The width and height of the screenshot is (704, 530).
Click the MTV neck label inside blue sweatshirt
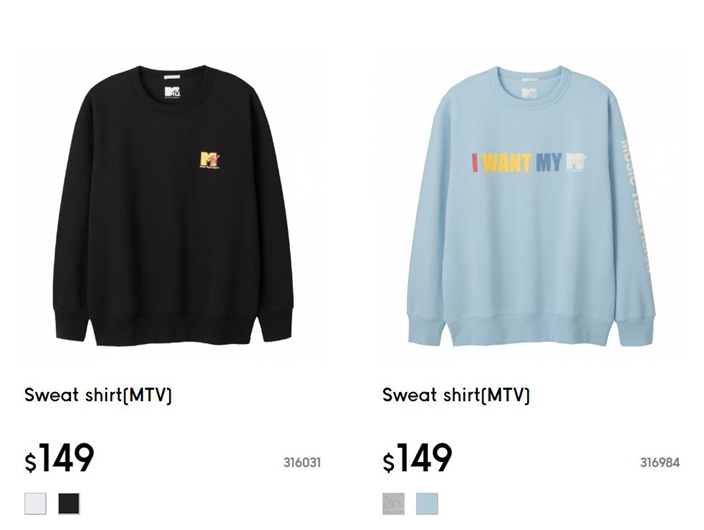click(x=530, y=93)
